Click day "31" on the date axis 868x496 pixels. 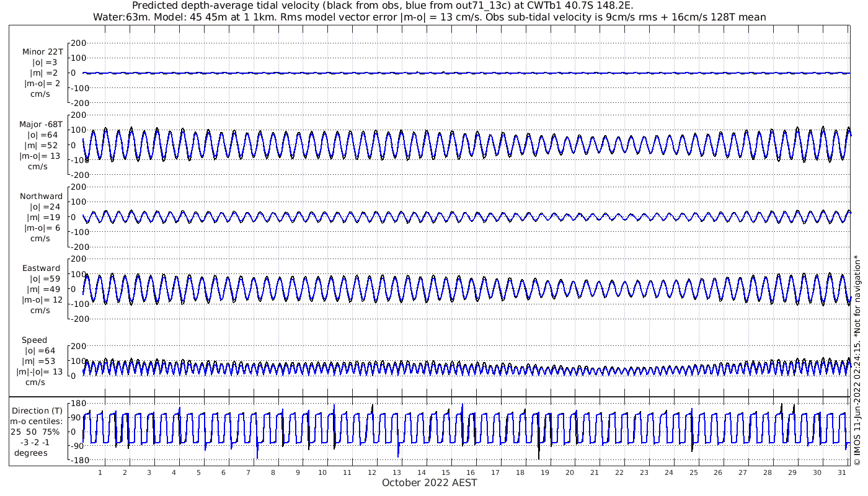click(x=841, y=472)
